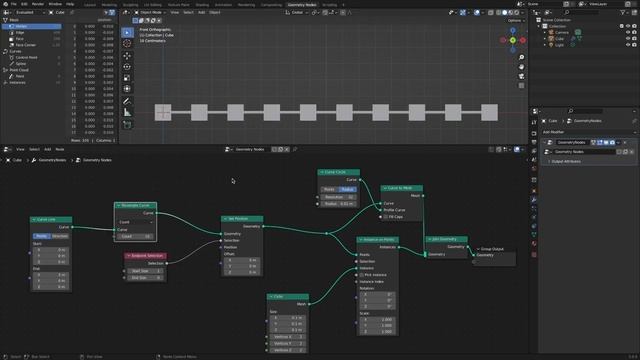Image resolution: width=640 pixels, height=360 pixels.
Task: Select the Transform tool in viewport toolbar
Action: [x=127, y=89]
